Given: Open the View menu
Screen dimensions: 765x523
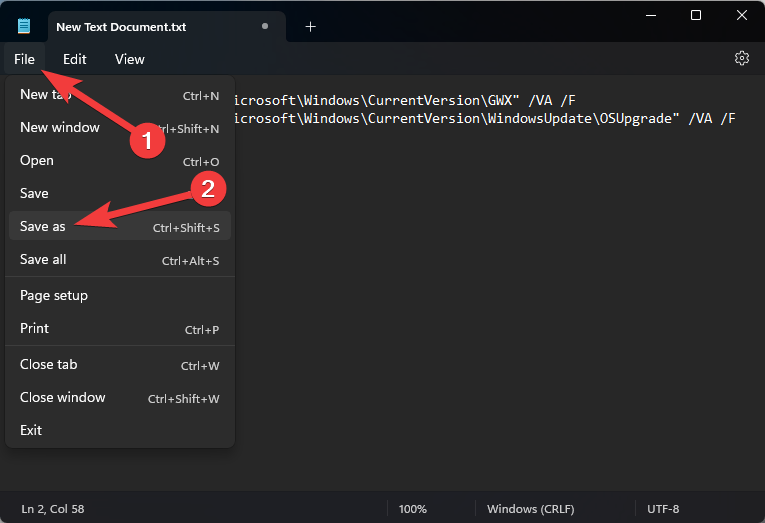Looking at the screenshot, I should pos(129,59).
